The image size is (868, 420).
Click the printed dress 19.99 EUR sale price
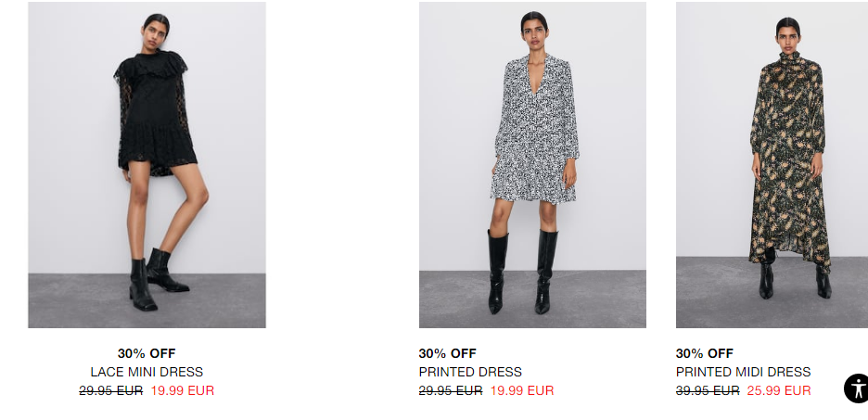click(x=521, y=390)
